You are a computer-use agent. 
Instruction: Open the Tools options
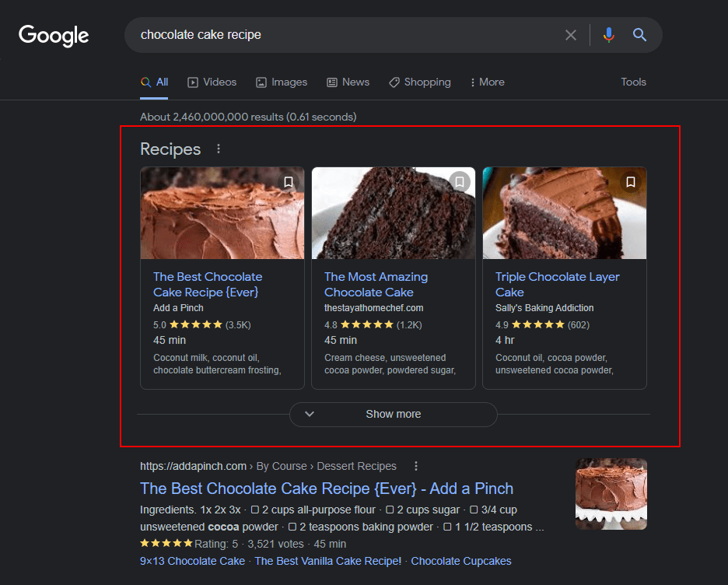click(x=633, y=82)
